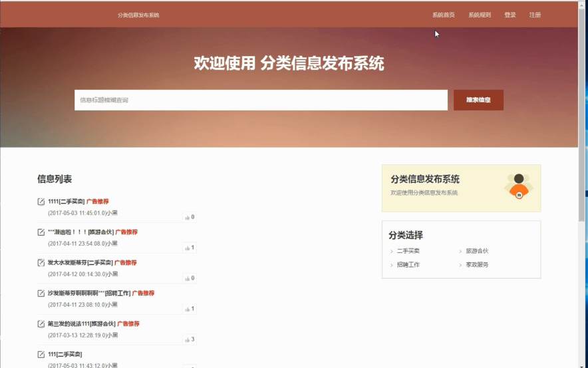The width and height of the screenshot is (588, 368).
Task: Open the post 沙发斯蒂芬啊啊啊啊***[招聘工作]
Action: (89, 293)
